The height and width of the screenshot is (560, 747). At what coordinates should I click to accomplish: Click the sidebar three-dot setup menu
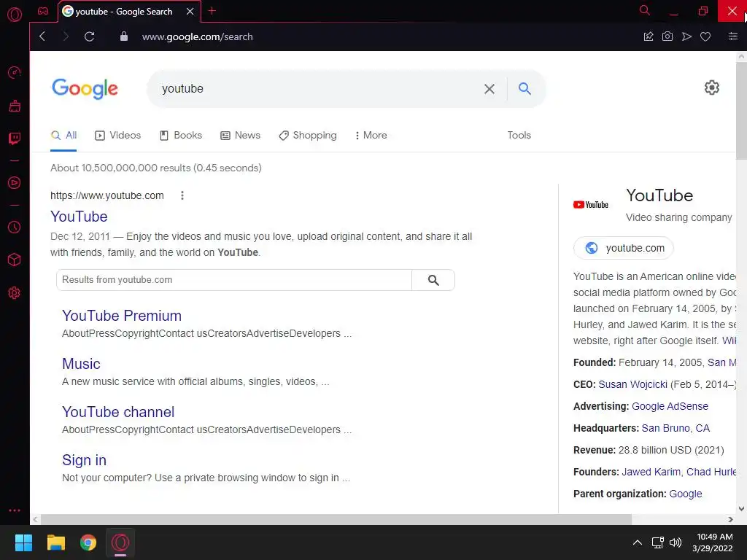click(15, 510)
